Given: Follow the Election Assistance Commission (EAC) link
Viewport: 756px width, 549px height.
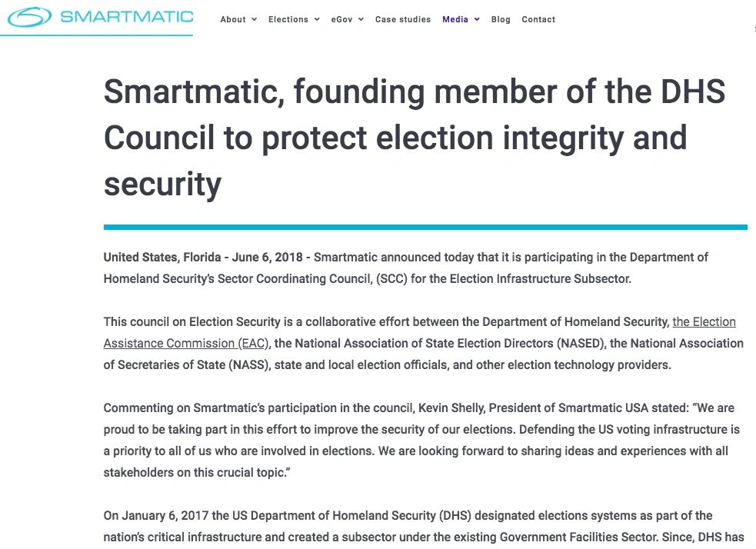Looking at the screenshot, I should [x=185, y=344].
